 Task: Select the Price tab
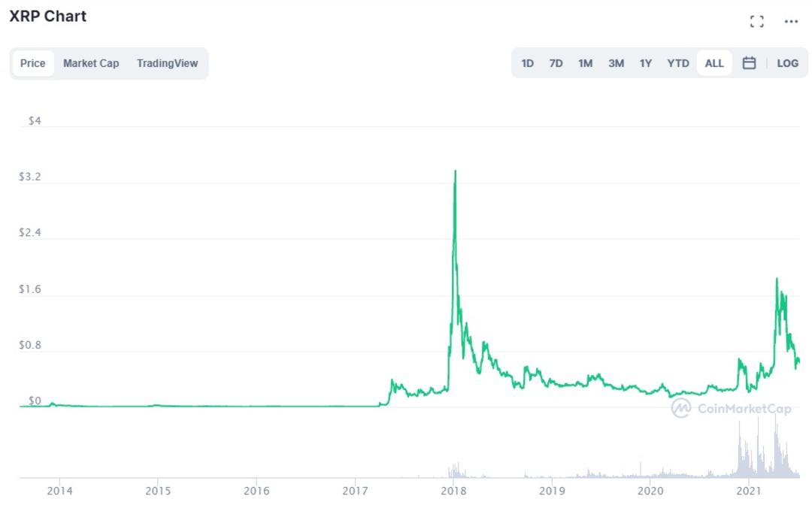tap(33, 63)
